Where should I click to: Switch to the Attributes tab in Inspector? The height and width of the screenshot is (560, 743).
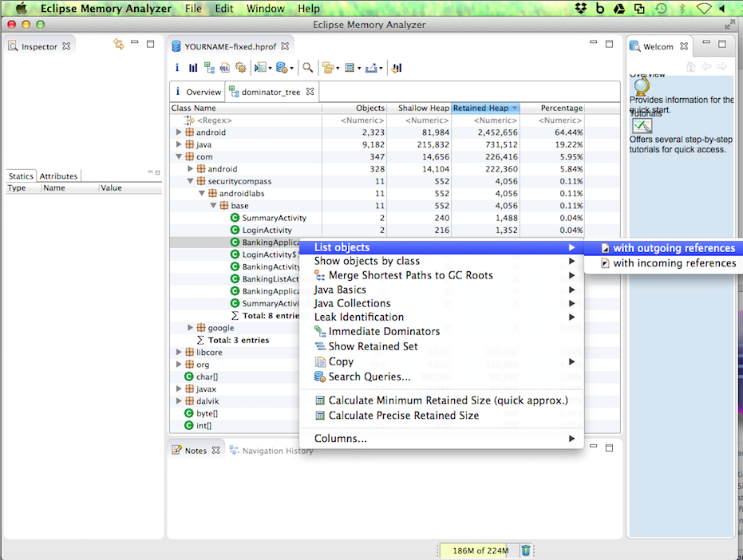pyautogui.click(x=58, y=176)
